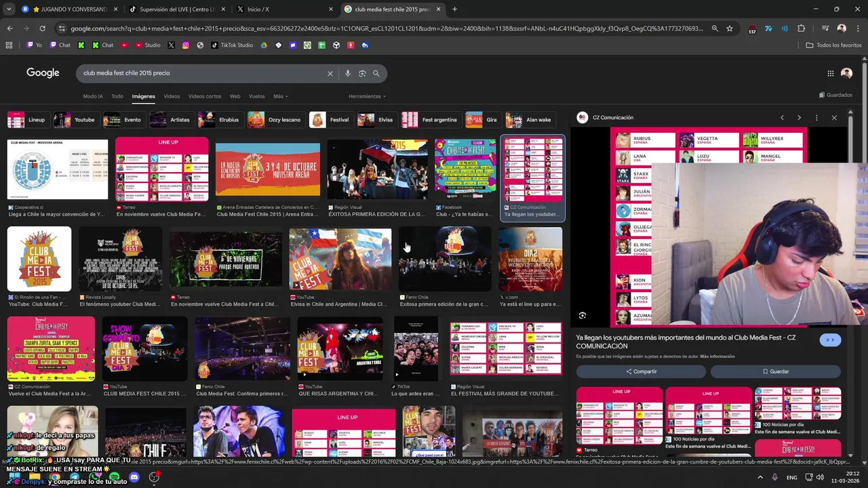Open the Google apps grid
This screenshot has height=488, width=868.
831,73
